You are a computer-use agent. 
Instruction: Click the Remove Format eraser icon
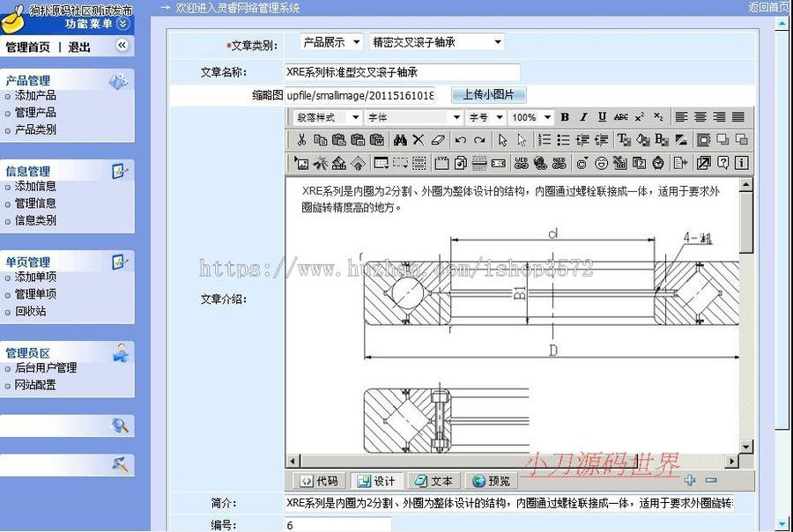pyautogui.click(x=438, y=139)
